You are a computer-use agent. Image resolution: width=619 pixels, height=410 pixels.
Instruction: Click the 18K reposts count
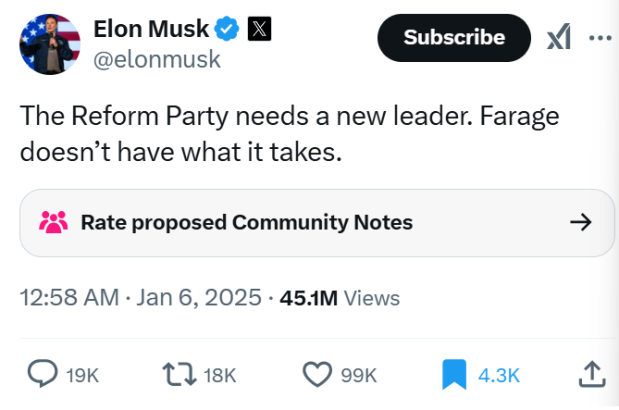click(219, 375)
